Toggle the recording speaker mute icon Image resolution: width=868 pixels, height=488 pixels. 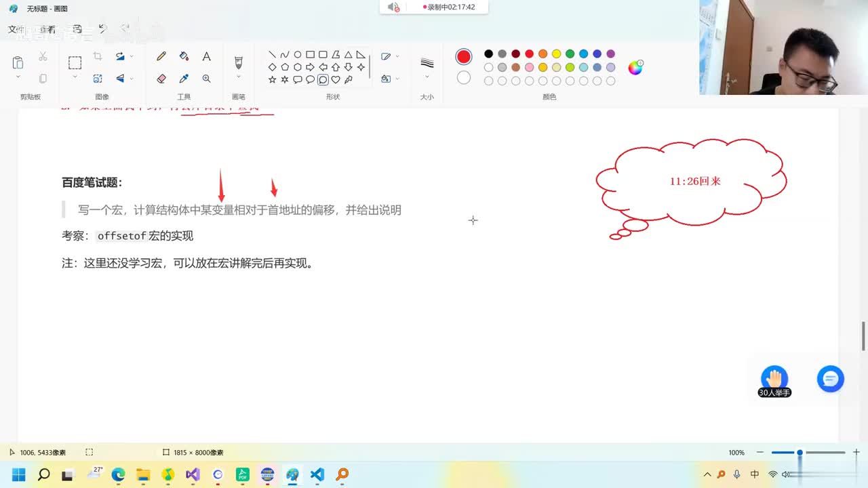tap(393, 7)
